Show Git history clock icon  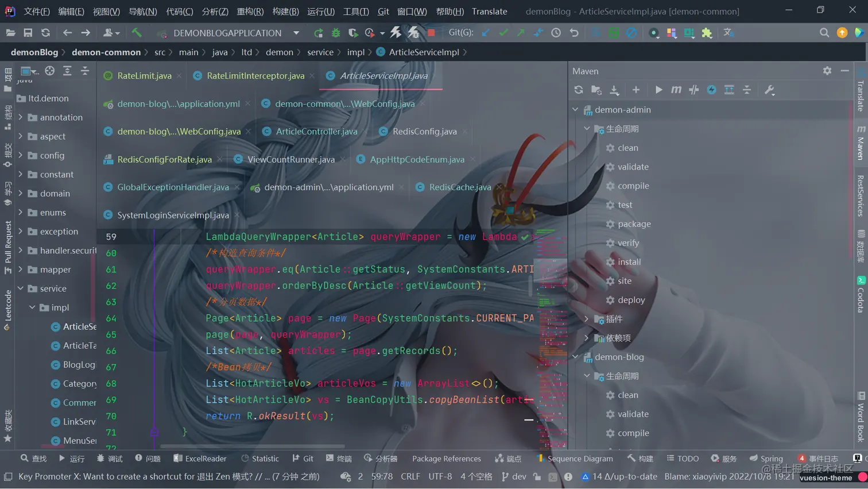[556, 33]
